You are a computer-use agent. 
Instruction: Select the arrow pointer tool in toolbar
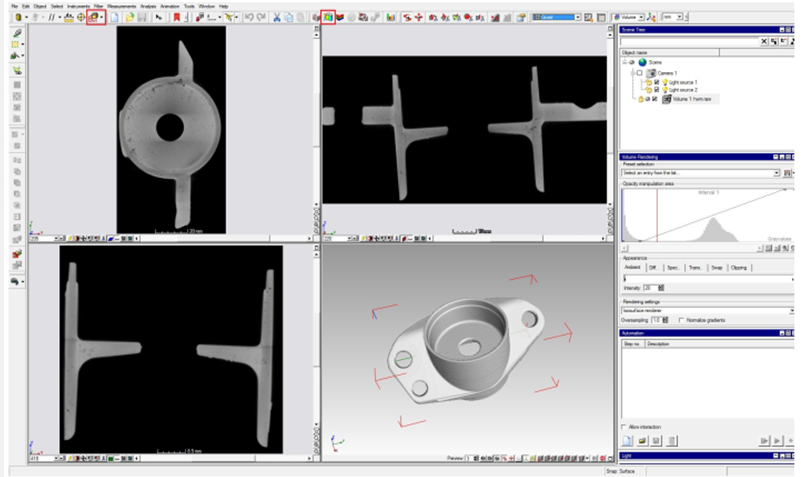pyautogui.click(x=159, y=17)
